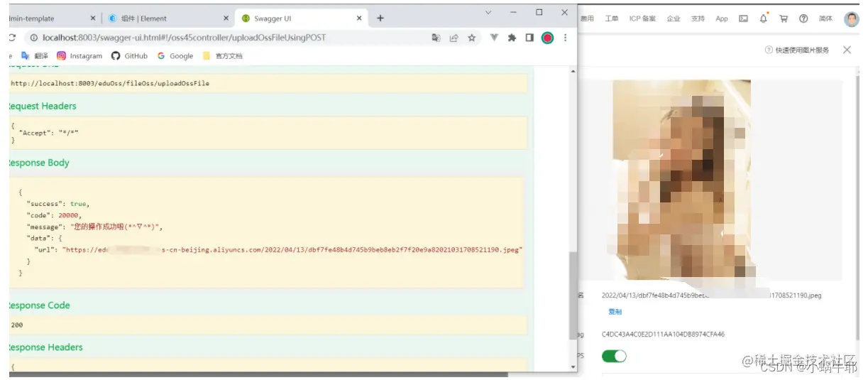Close the 组件 | Element tab
The image size is (868, 380).
point(226,18)
